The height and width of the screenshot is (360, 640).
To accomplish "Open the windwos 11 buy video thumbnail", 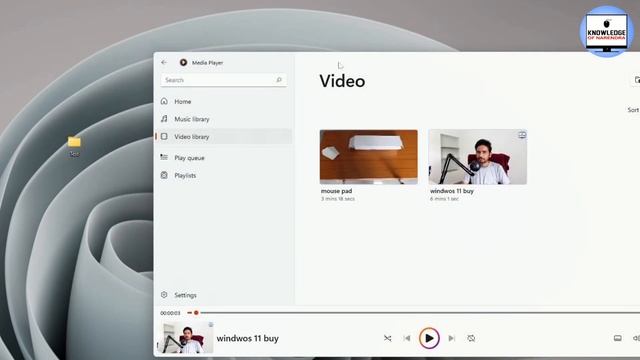I will 478,157.
